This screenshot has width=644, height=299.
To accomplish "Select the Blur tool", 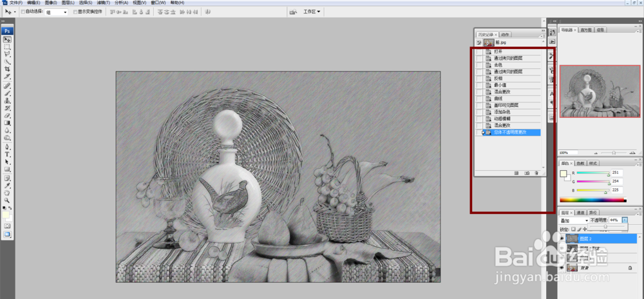I will [x=7, y=130].
